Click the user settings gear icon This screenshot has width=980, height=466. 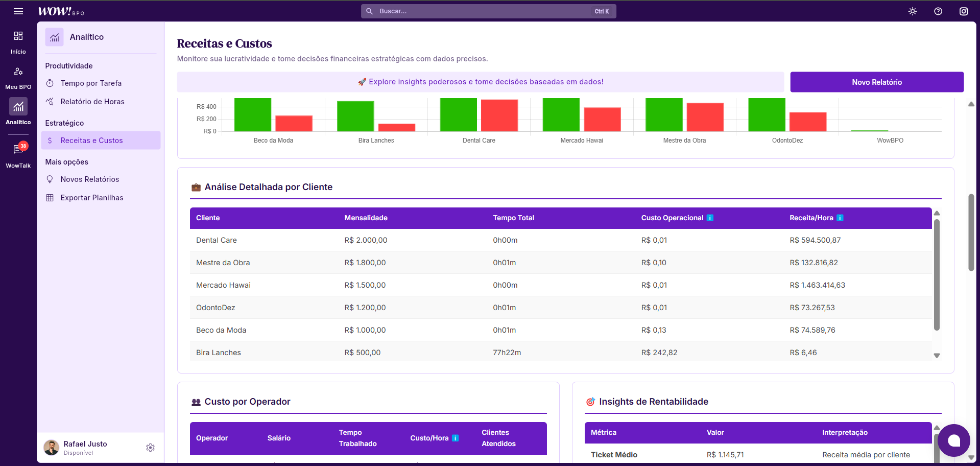(x=150, y=448)
